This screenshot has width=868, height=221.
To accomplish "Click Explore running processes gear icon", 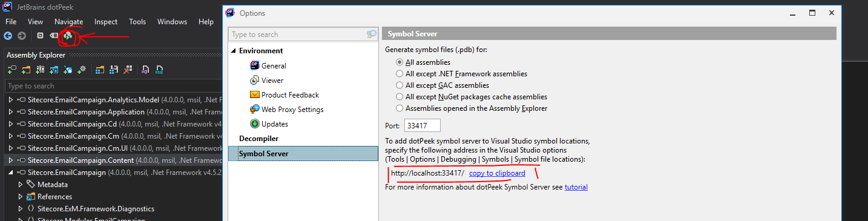I will [x=82, y=70].
